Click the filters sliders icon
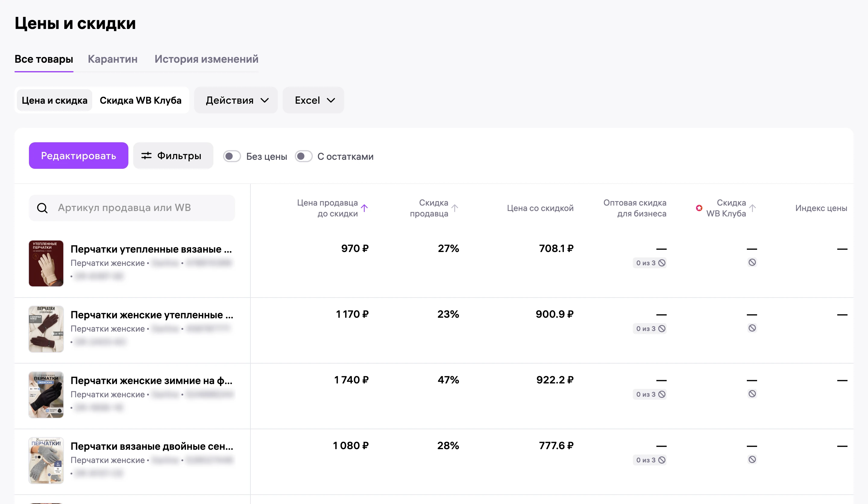 146,156
